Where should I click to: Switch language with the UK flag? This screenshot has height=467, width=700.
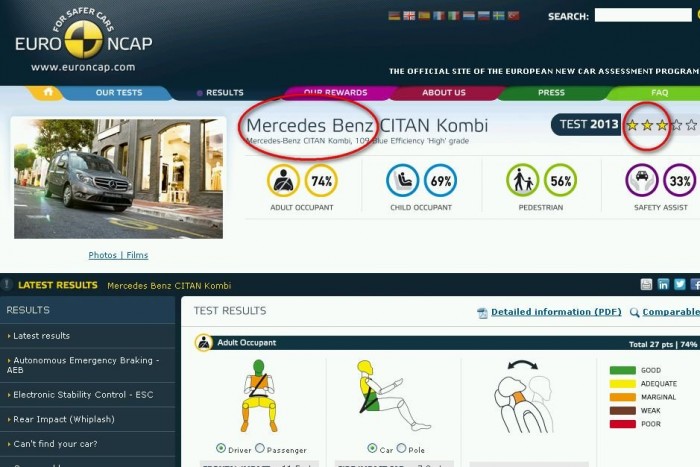point(408,16)
